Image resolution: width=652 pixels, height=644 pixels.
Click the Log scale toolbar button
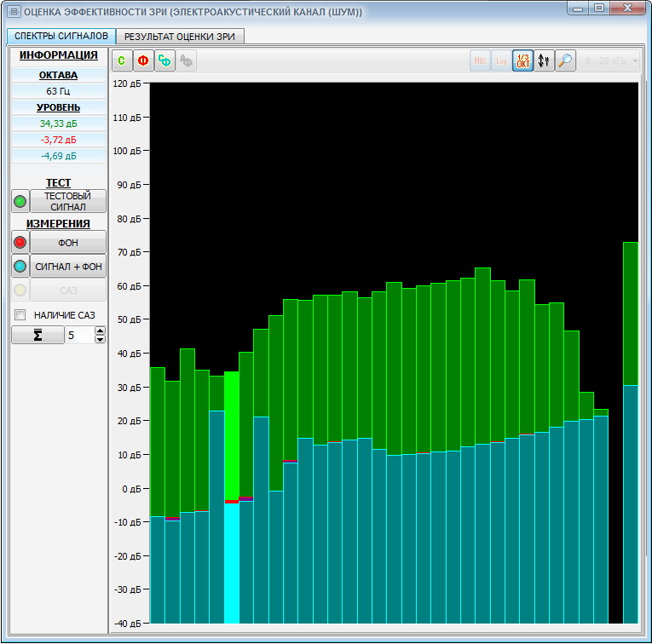tap(502, 61)
